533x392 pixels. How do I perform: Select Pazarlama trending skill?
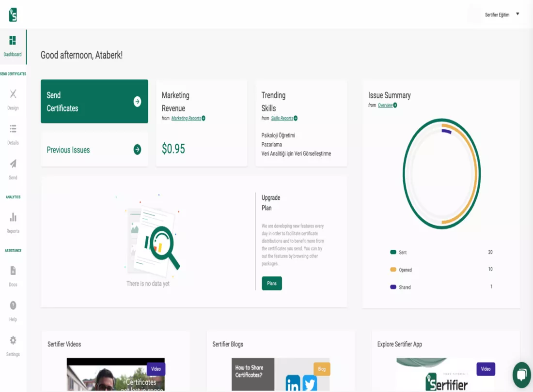(x=271, y=145)
